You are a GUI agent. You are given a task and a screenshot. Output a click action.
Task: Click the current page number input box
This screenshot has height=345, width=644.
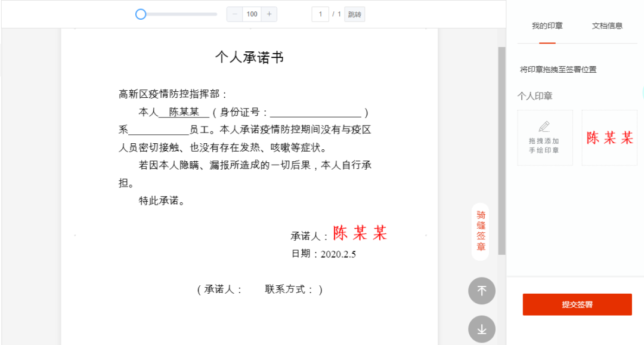(x=320, y=14)
